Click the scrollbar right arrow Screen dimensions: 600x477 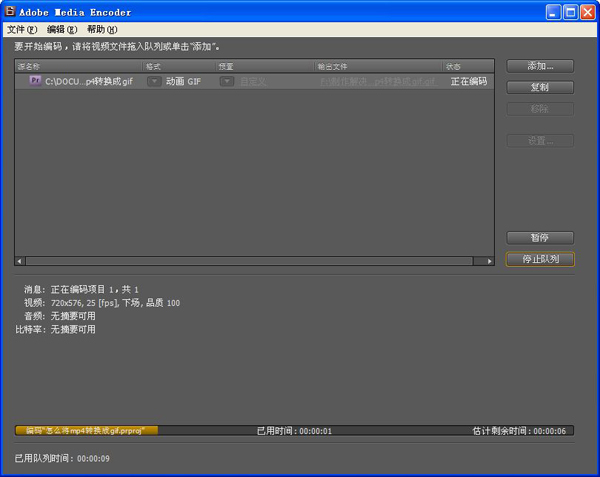[x=489, y=261]
